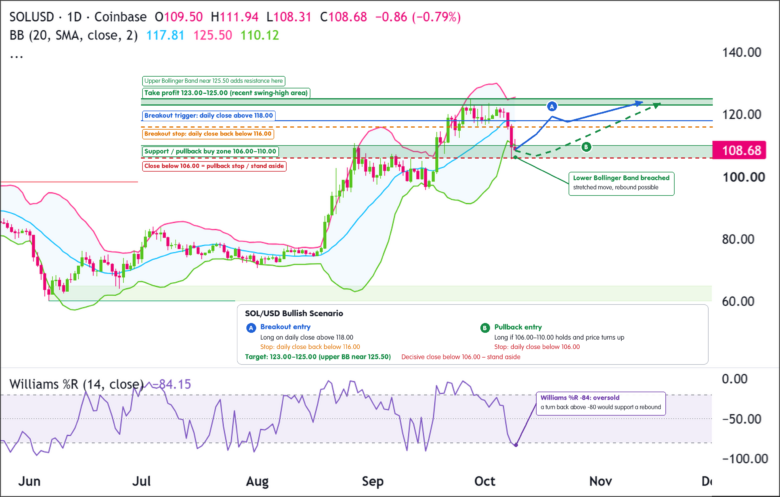780x497 pixels.
Task: Select the 'Support / pullback buy zone 106.00–110.00' label
Action: point(210,151)
